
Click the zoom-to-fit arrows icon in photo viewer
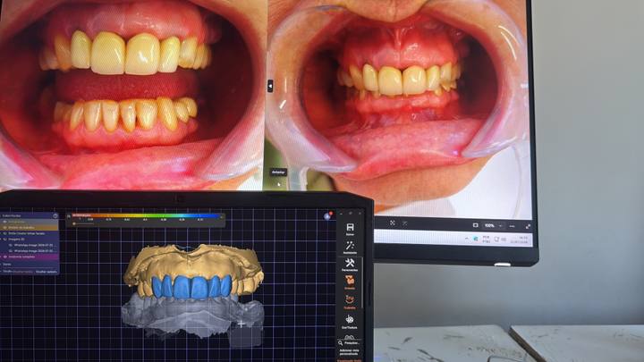coord(393,223)
